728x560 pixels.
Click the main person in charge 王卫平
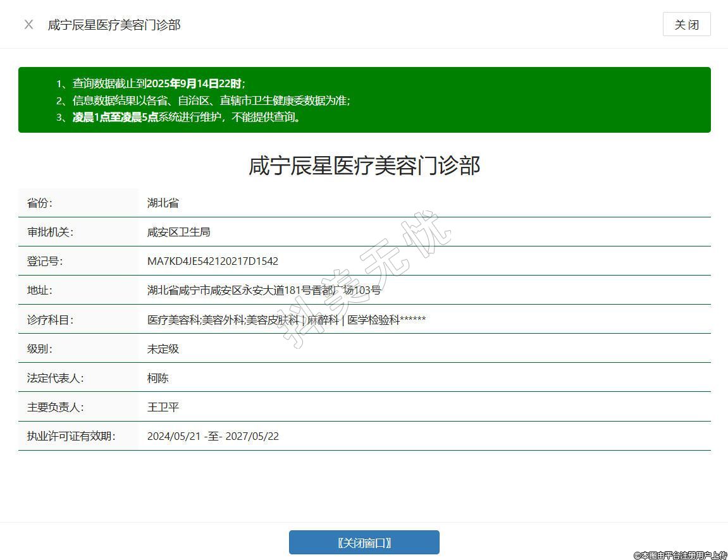coord(163,407)
